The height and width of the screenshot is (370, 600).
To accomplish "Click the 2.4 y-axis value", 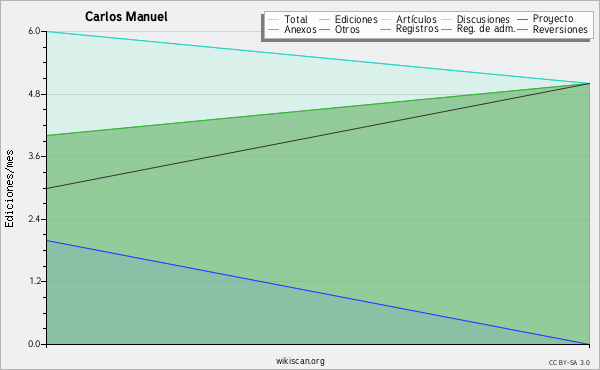I will [34, 219].
